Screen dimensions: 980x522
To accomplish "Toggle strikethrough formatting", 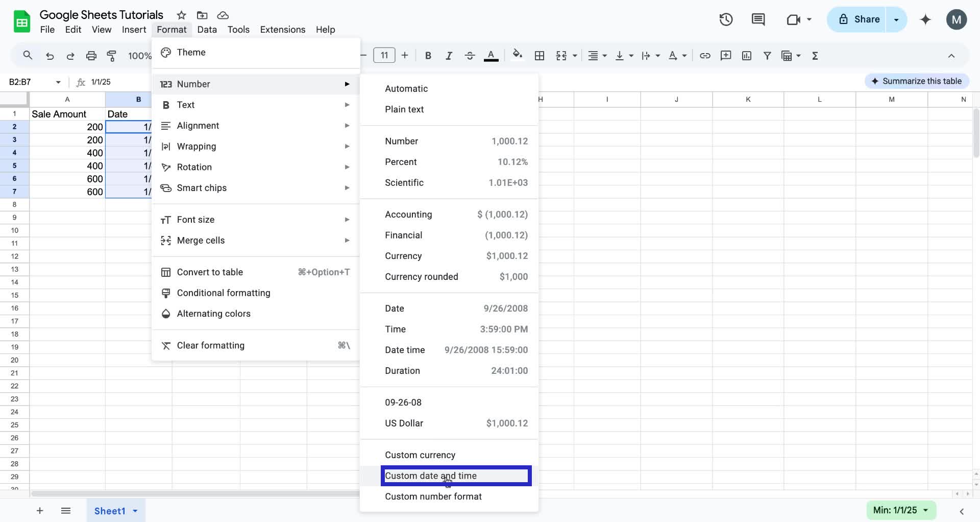I will 470,56.
